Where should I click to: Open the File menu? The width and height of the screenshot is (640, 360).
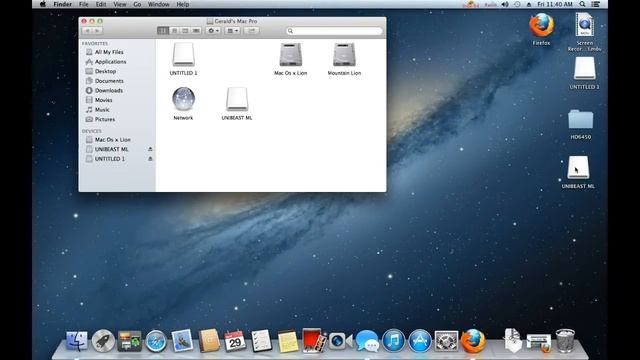pos(84,4)
